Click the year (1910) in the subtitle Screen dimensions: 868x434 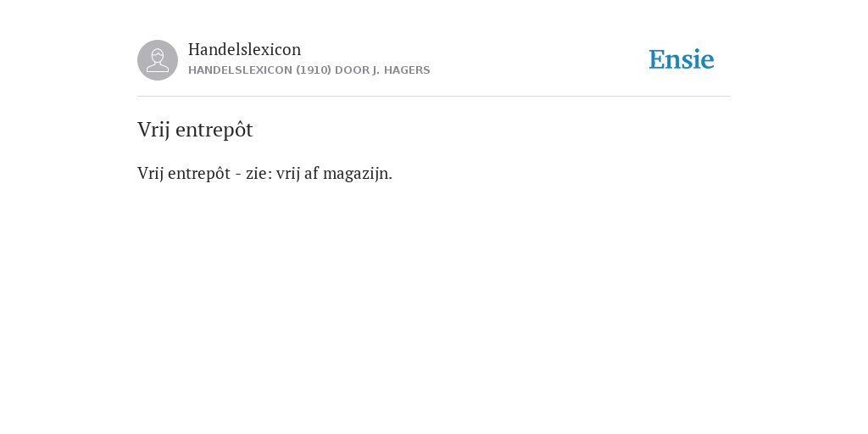[314, 70]
